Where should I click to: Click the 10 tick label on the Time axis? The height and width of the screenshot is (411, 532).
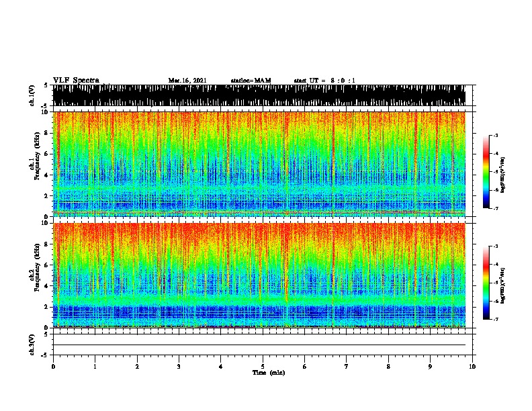[x=472, y=367]
